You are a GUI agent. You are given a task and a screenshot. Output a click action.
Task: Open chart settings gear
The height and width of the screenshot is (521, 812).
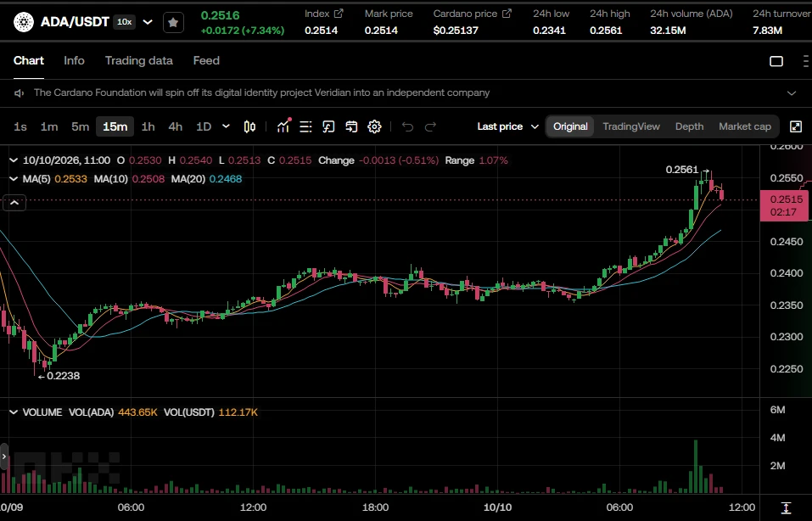374,127
